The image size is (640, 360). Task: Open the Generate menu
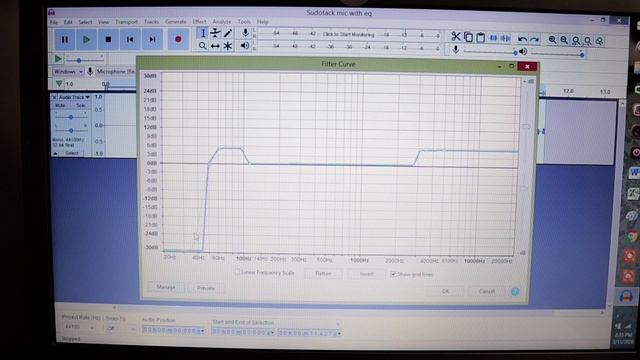(x=176, y=22)
